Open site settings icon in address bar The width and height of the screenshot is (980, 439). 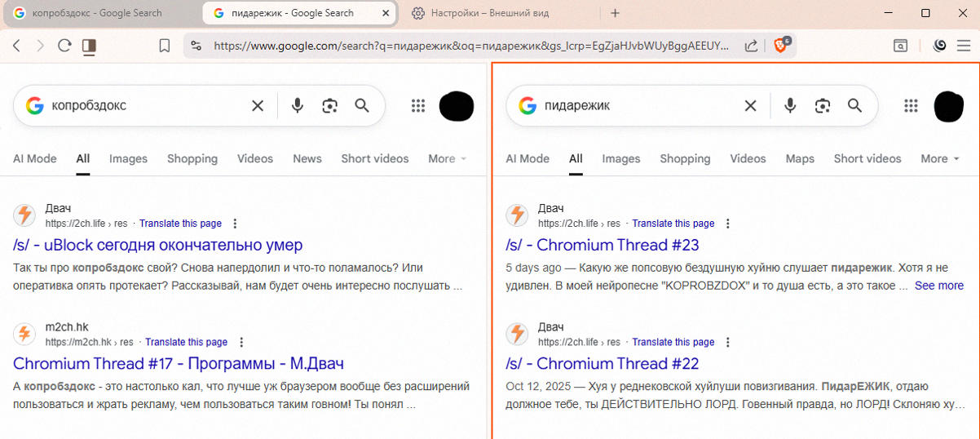coord(196,47)
